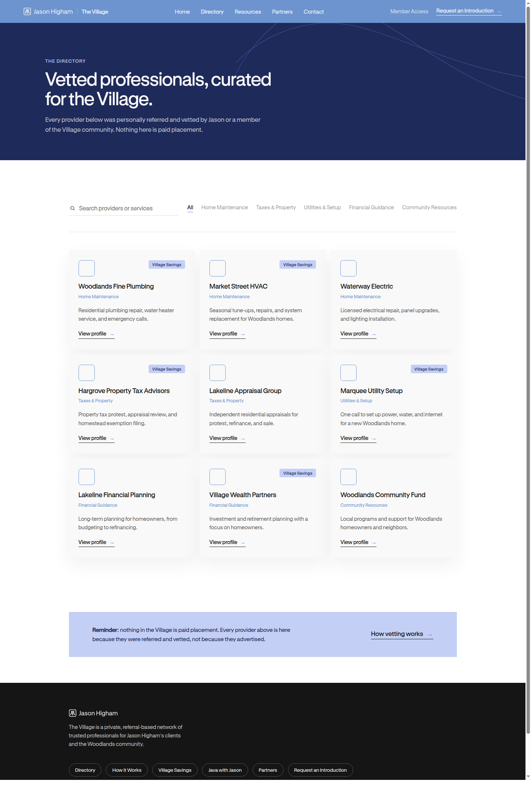Filter by Taxes & Property category
This screenshot has width=531, height=812.
point(276,207)
